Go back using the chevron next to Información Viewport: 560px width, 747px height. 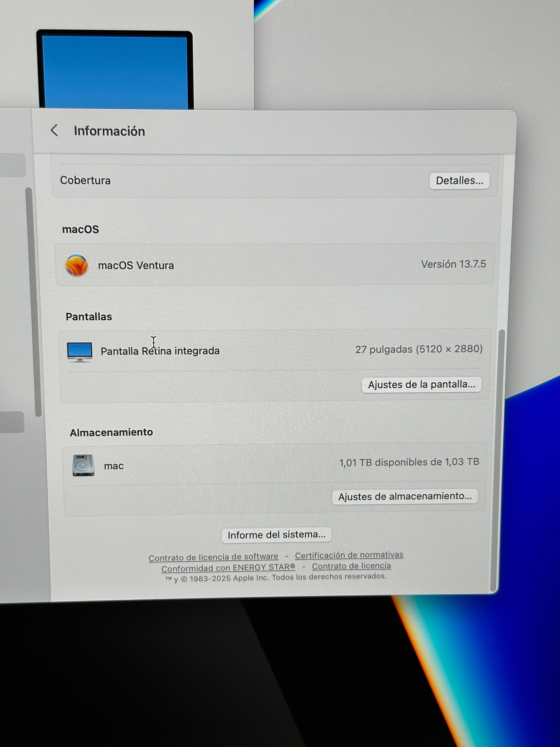(x=54, y=130)
